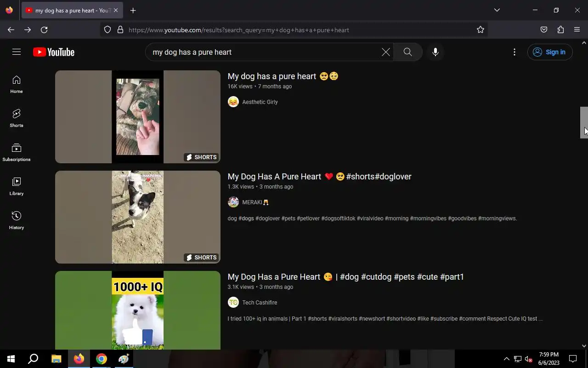Open Tech Cashifire channel link
Viewport: 588px width, 368px height.
[260, 303]
